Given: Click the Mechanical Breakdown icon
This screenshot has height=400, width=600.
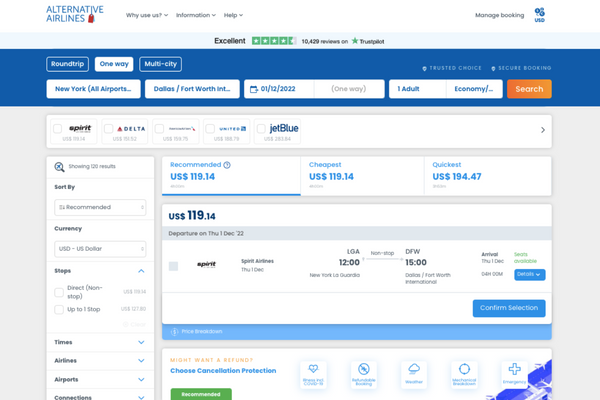Looking at the screenshot, I should [464, 374].
